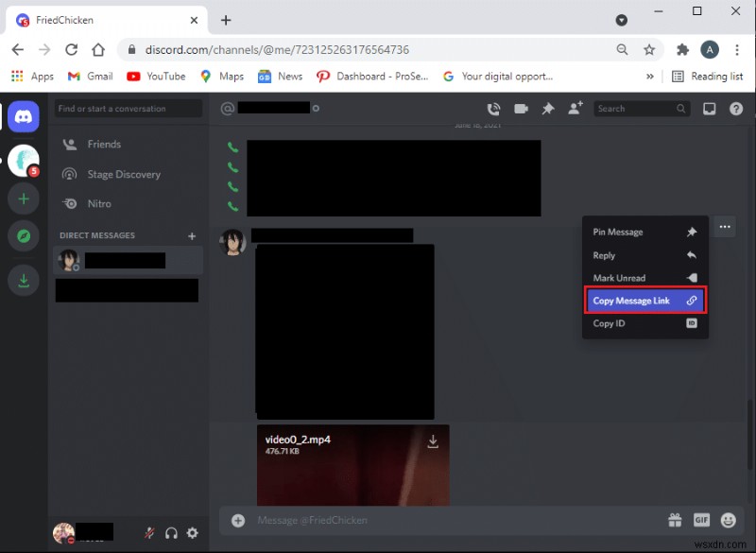This screenshot has height=553, width=756.
Task: Download the video0_2.mp4 attachment
Action: [x=434, y=441]
